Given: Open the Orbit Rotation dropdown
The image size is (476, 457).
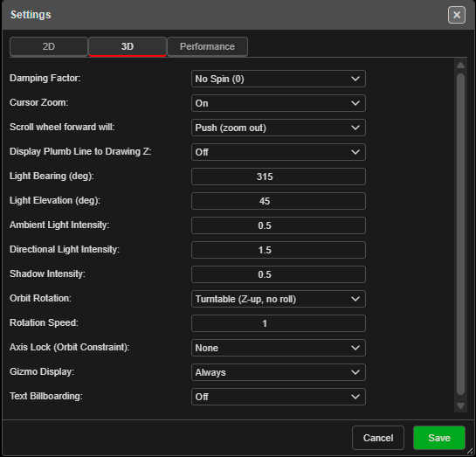Looking at the screenshot, I should pos(279,299).
